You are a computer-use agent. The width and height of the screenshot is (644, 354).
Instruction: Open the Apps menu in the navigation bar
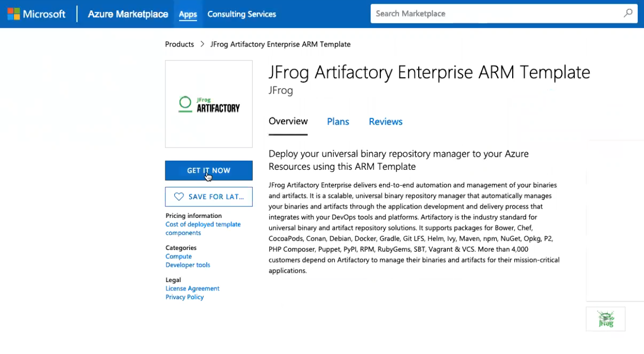click(x=188, y=14)
